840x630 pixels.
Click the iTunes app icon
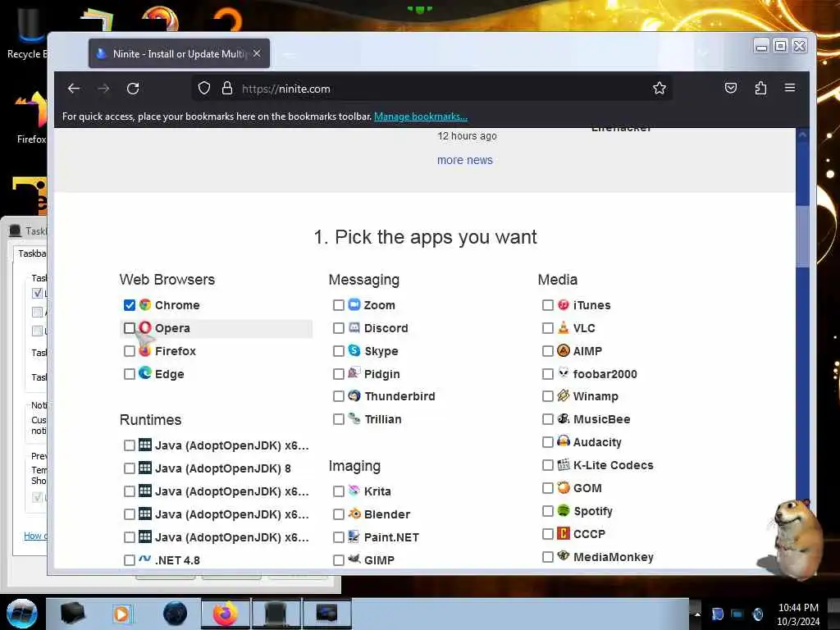[563, 305]
